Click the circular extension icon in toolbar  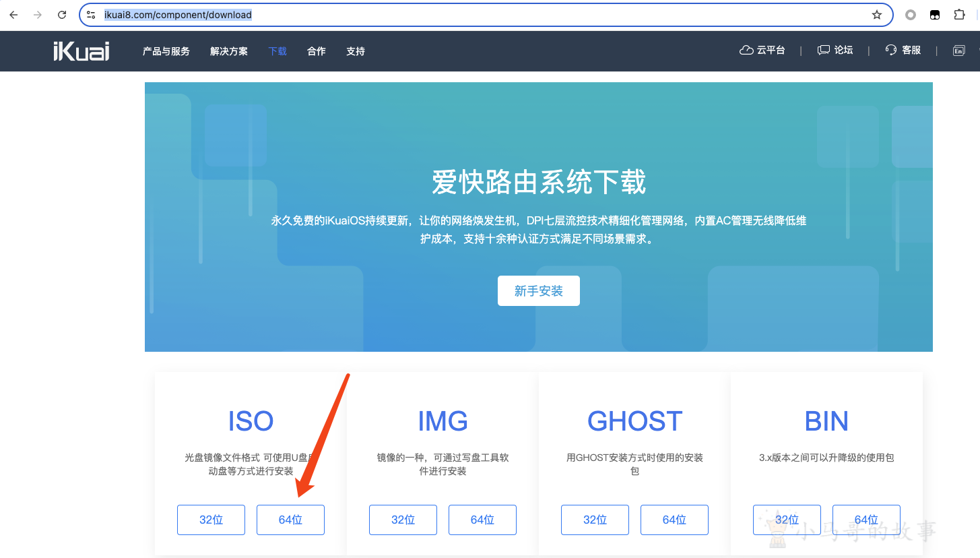click(911, 15)
